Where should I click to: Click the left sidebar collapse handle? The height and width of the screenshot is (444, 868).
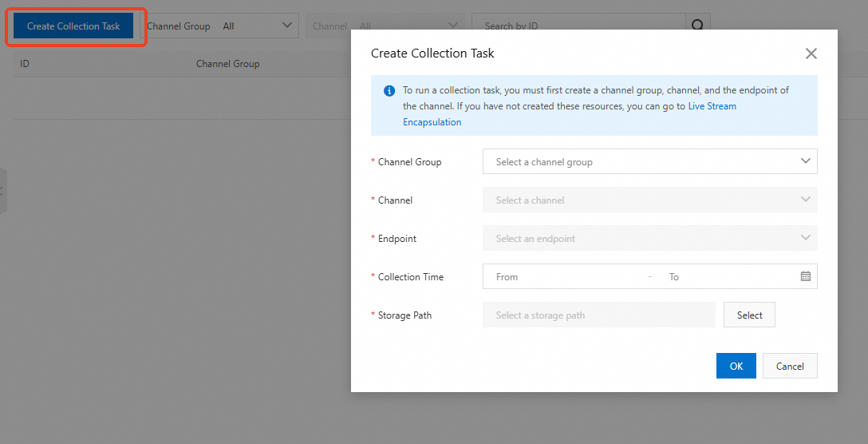point(2,192)
